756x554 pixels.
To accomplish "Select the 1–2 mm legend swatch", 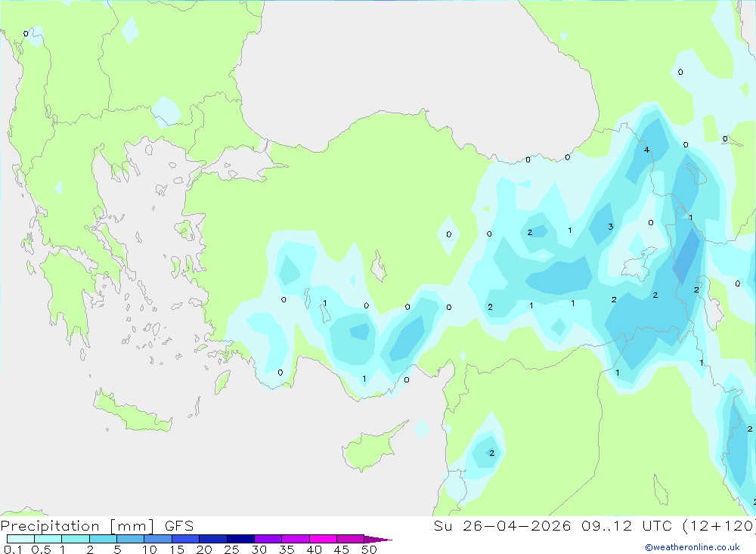I will pyautogui.click(x=75, y=539).
